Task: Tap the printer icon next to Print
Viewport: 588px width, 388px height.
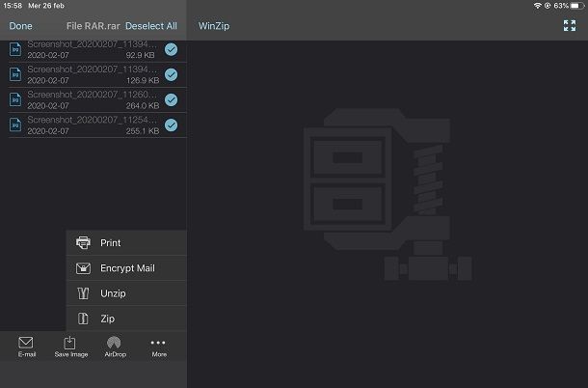Action: tap(83, 243)
